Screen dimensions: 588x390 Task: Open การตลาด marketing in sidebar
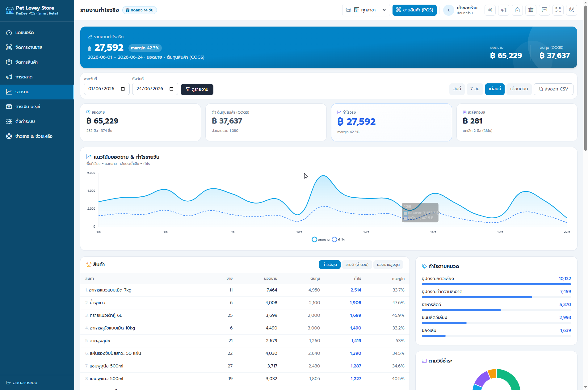tap(37, 77)
